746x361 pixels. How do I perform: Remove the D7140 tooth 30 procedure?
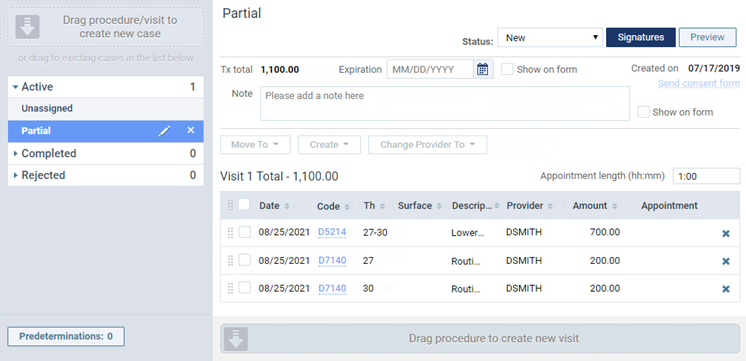click(x=726, y=289)
